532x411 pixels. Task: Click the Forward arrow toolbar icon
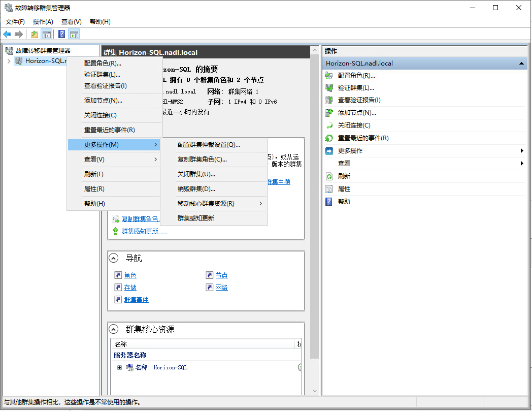coord(19,35)
